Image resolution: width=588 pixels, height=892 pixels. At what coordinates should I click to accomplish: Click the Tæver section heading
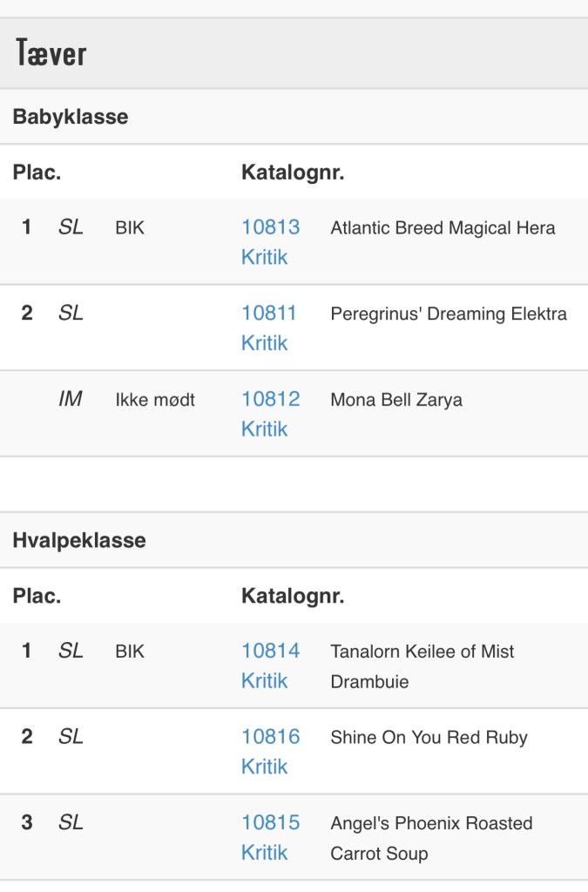pyautogui.click(x=51, y=54)
